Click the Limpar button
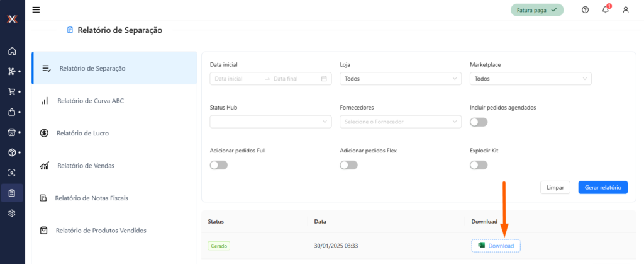The height and width of the screenshot is (264, 644). coord(555,187)
